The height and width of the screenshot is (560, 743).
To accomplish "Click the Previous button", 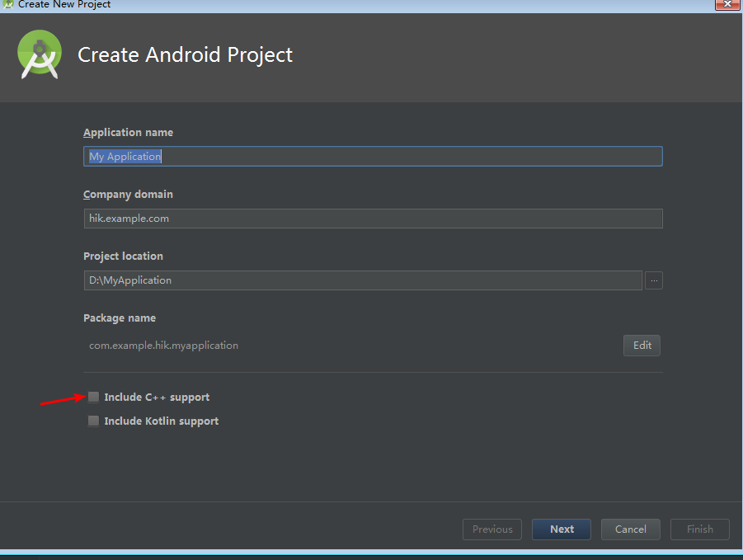I will click(492, 529).
